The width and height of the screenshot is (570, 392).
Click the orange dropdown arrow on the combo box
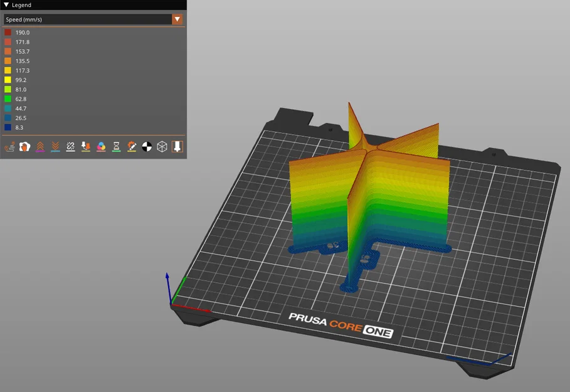pos(177,19)
